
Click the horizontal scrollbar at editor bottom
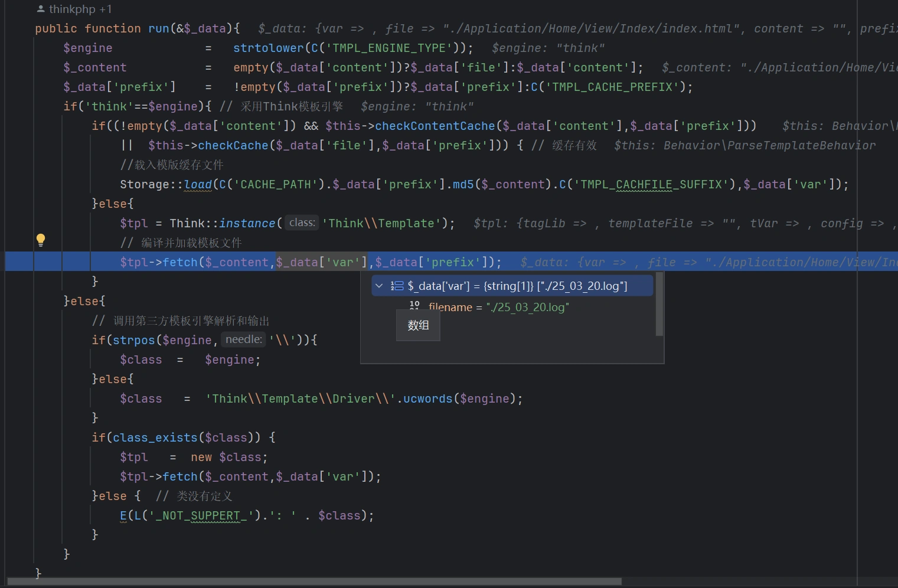[x=314, y=582]
